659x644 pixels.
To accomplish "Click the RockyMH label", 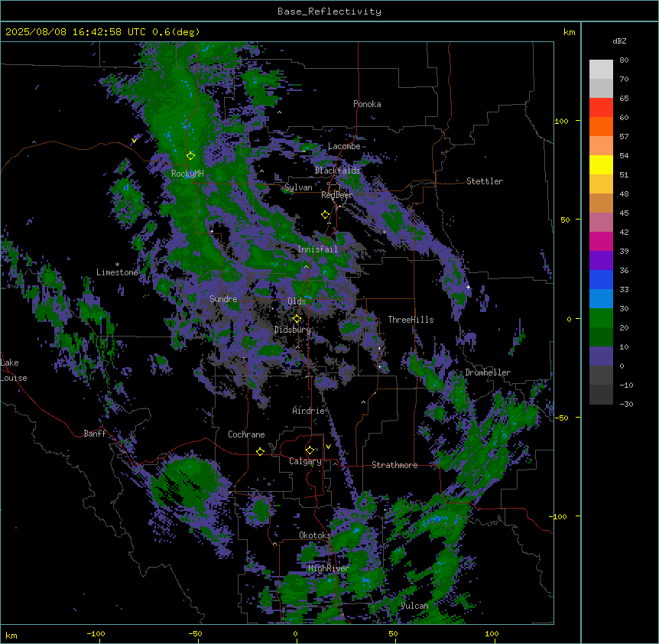I will [187, 173].
